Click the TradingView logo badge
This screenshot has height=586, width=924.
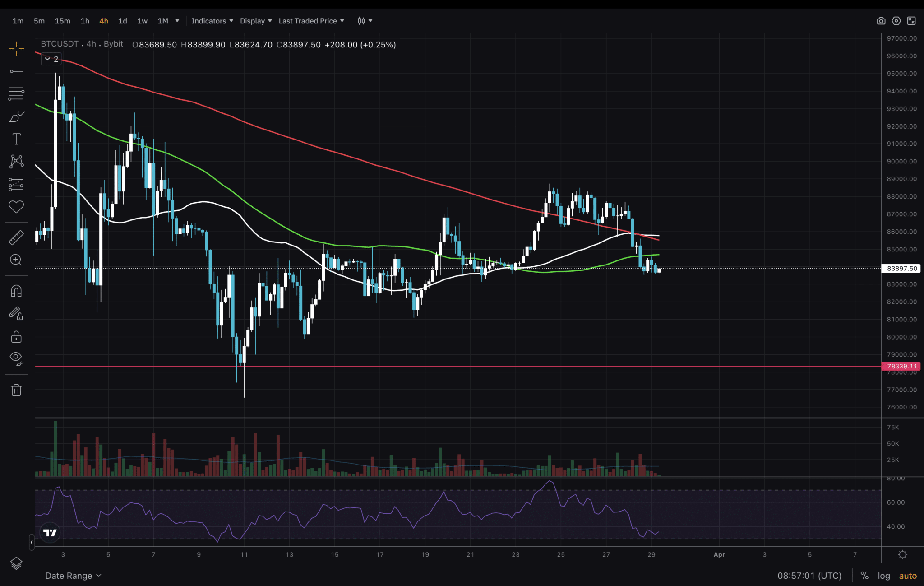(50, 533)
